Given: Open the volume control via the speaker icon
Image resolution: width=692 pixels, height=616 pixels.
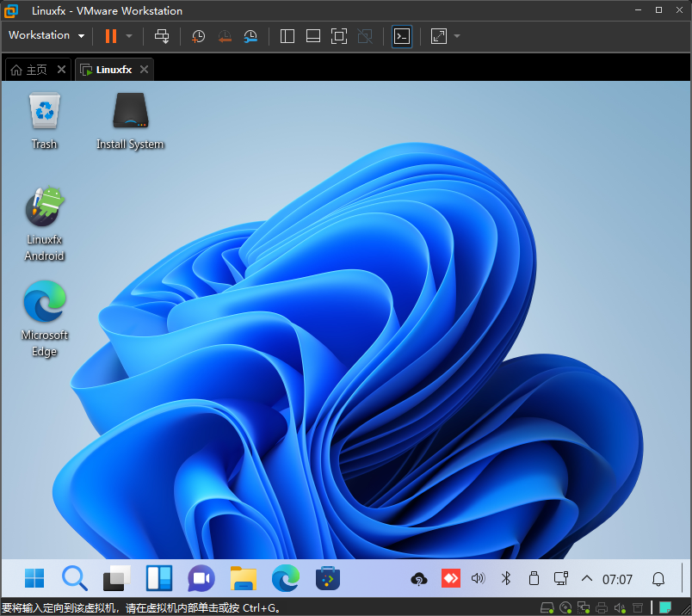Looking at the screenshot, I should coord(478,578).
